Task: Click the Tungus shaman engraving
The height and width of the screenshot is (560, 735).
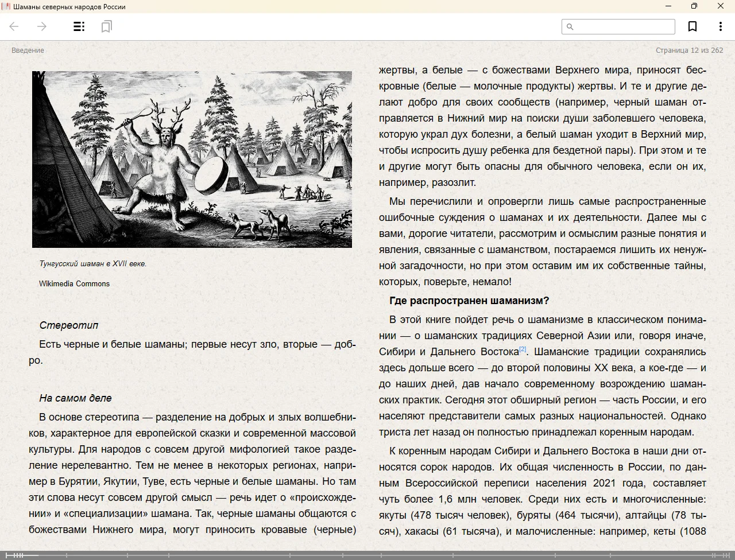Action: pos(192,160)
